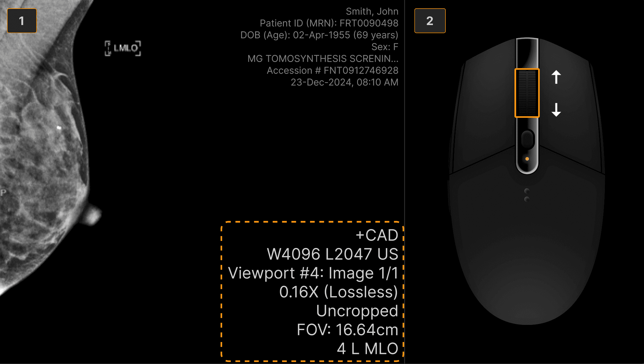Viewport: 644px width, 364px height.
Task: Click the 0.16X (Lossless) zoom text
Action: click(x=339, y=292)
